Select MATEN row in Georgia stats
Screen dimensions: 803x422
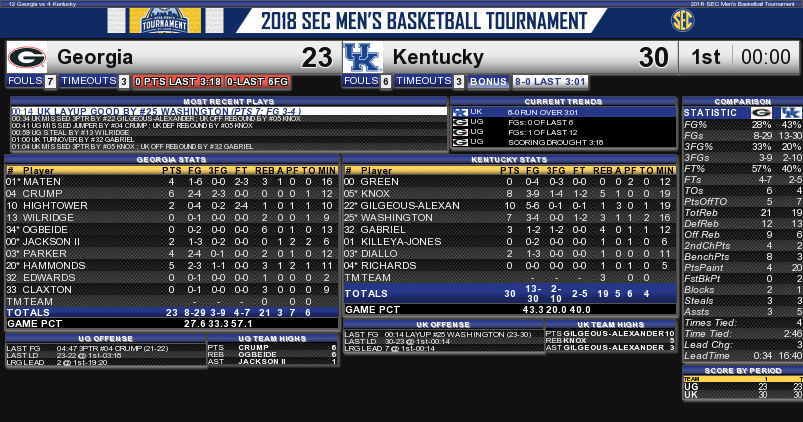point(172,182)
